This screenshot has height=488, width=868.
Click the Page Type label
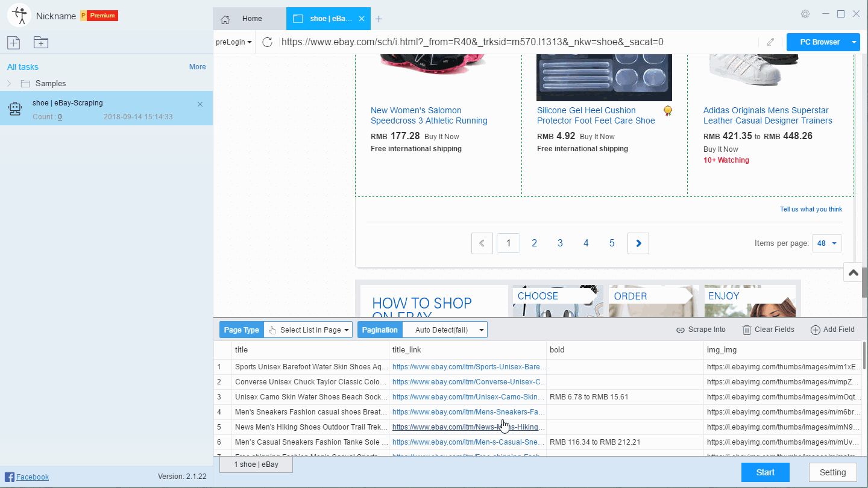[x=242, y=330]
